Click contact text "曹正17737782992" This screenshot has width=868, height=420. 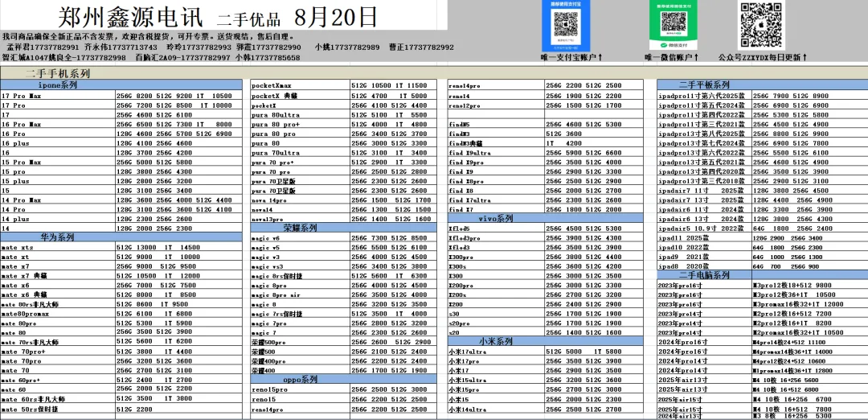pos(421,47)
